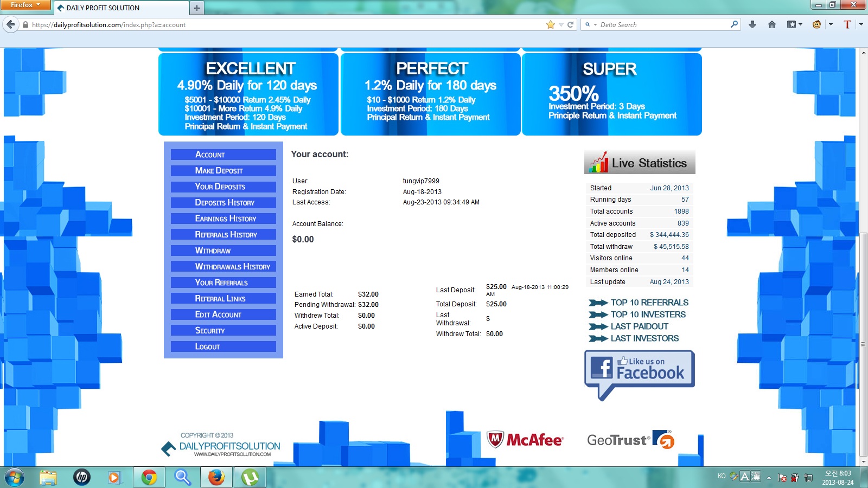The width and height of the screenshot is (868, 488).
Task: Click the DailyProfitSolution footer logo
Action: point(221,445)
